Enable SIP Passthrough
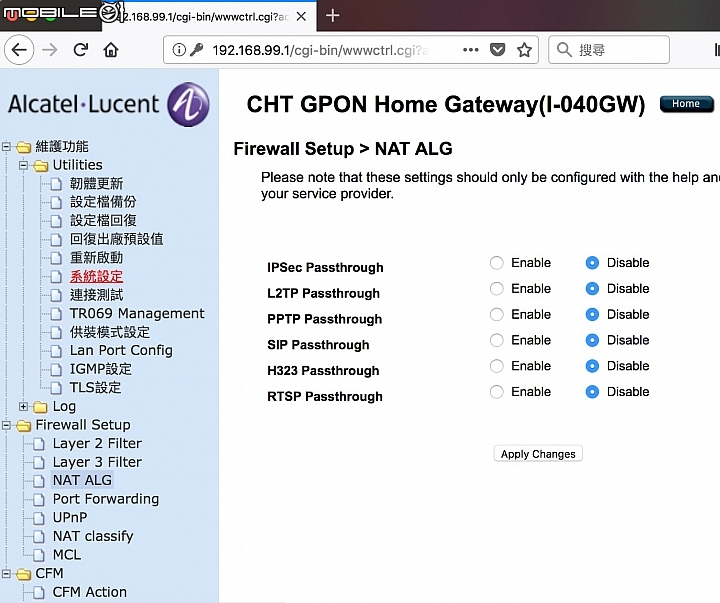 click(x=496, y=340)
